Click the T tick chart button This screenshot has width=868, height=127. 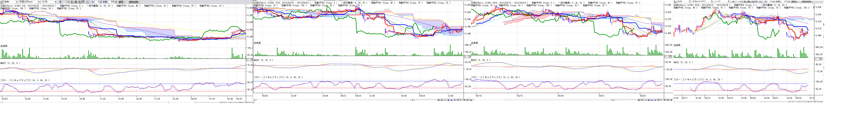[x=87, y=2]
